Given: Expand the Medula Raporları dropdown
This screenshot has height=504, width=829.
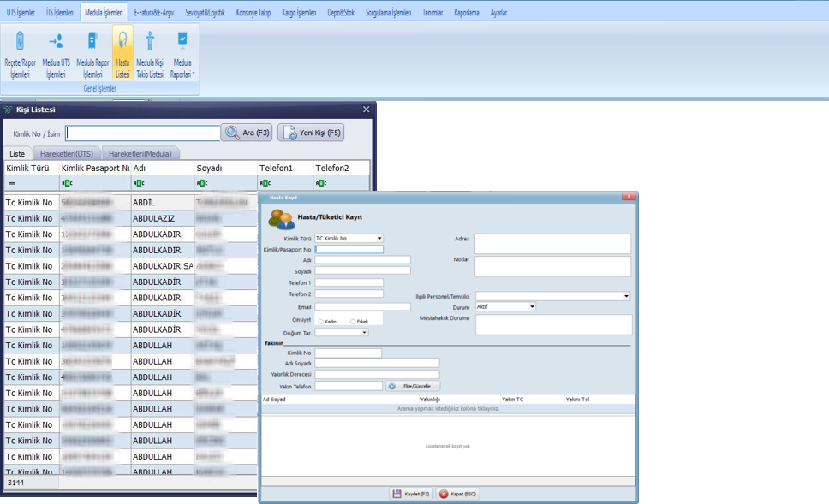Looking at the screenshot, I should (x=182, y=53).
